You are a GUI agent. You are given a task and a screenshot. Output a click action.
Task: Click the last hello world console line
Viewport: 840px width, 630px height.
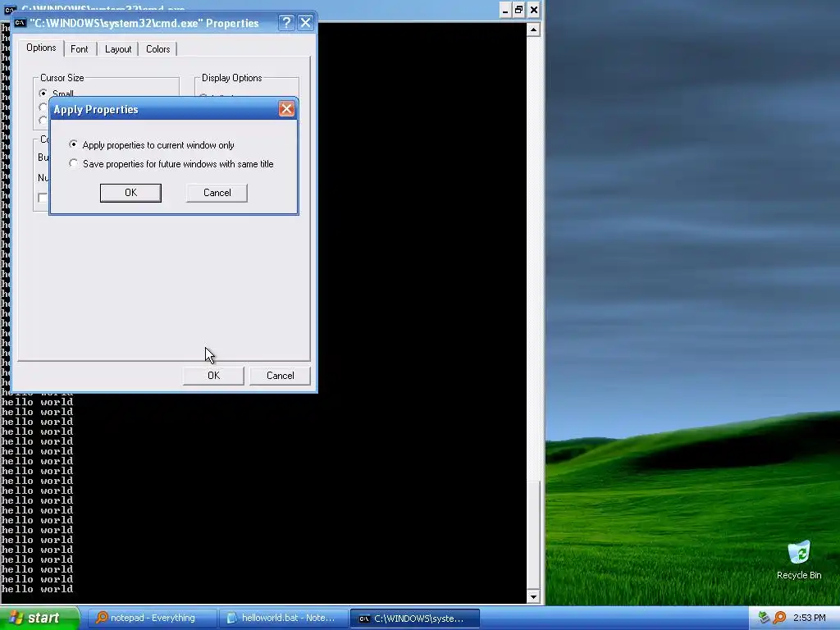37,589
